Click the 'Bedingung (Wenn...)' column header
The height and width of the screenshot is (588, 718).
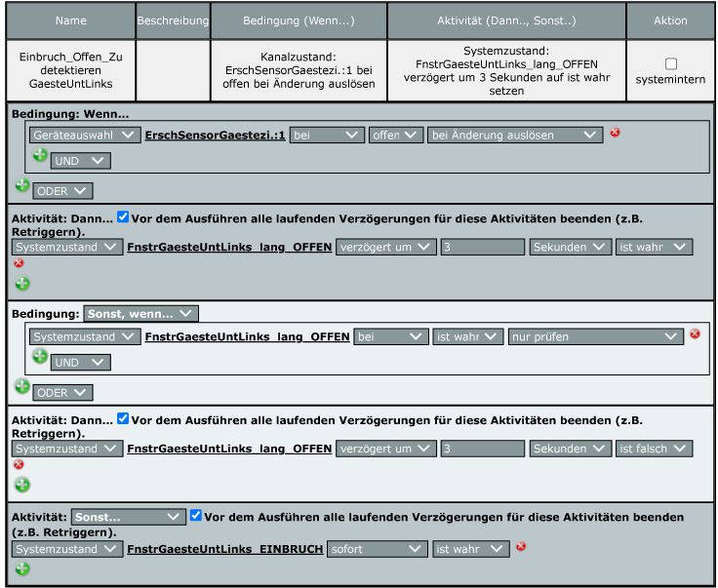click(x=299, y=20)
